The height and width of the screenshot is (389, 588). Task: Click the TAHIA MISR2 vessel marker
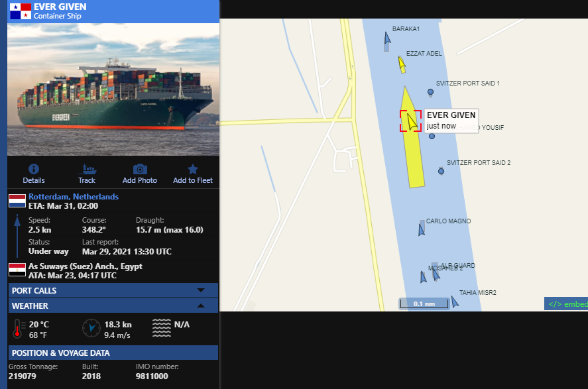pos(455,302)
